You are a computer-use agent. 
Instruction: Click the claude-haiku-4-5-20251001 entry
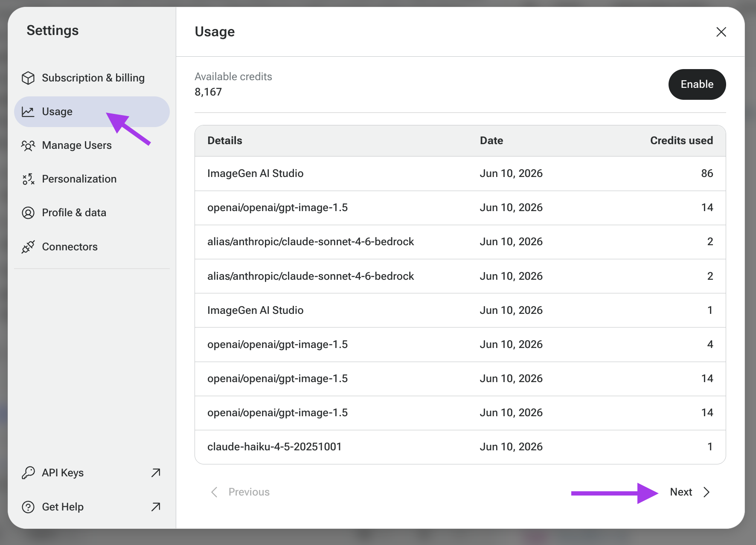pyautogui.click(x=274, y=447)
